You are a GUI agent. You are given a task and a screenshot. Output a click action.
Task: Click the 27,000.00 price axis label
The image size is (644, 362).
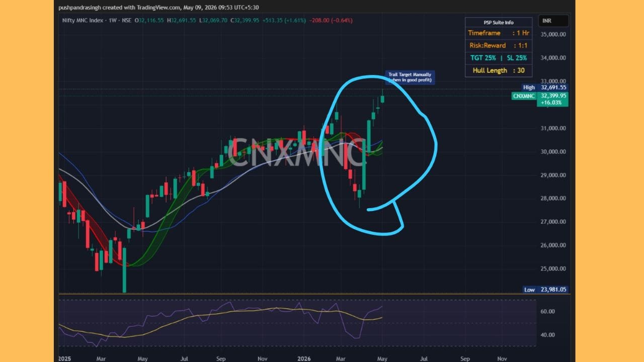(x=553, y=222)
